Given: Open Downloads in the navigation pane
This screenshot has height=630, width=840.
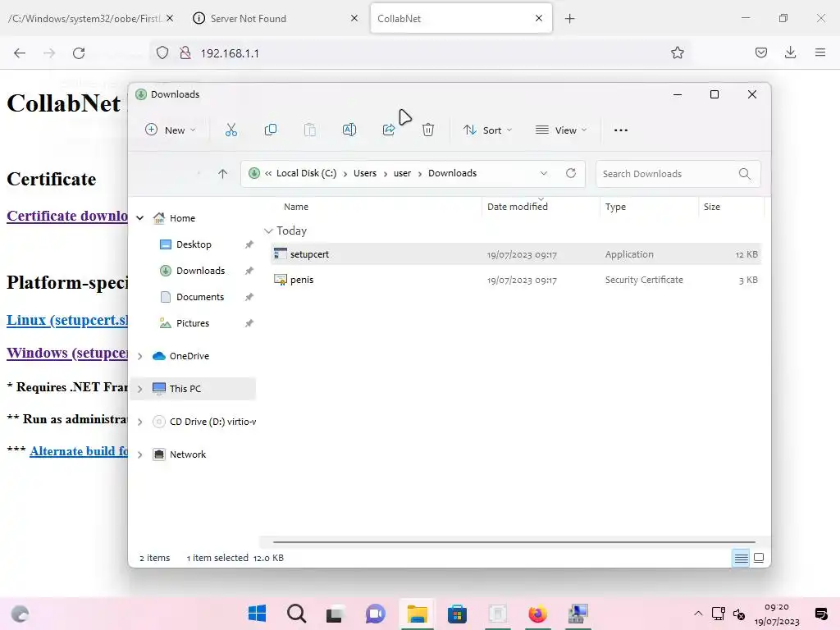Looking at the screenshot, I should (200, 271).
